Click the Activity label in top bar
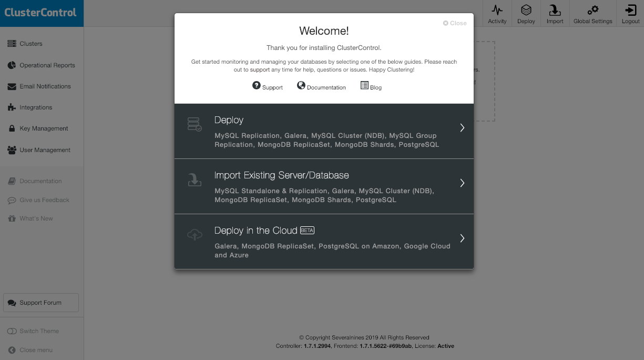 point(497,22)
